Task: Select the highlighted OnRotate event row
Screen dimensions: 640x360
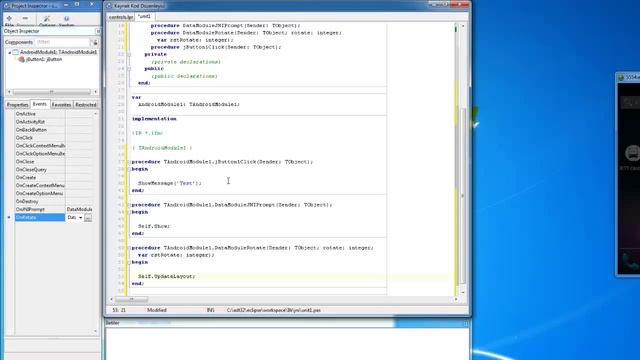Action: point(40,218)
